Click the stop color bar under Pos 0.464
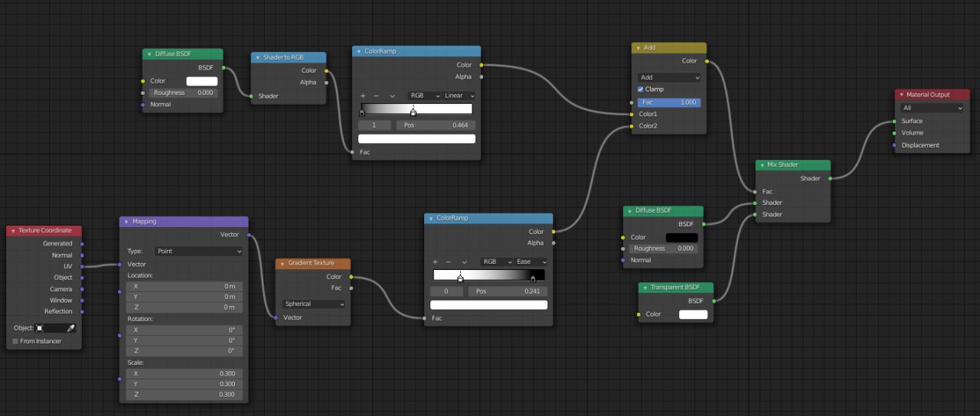The height and width of the screenshot is (416, 980). point(416,139)
